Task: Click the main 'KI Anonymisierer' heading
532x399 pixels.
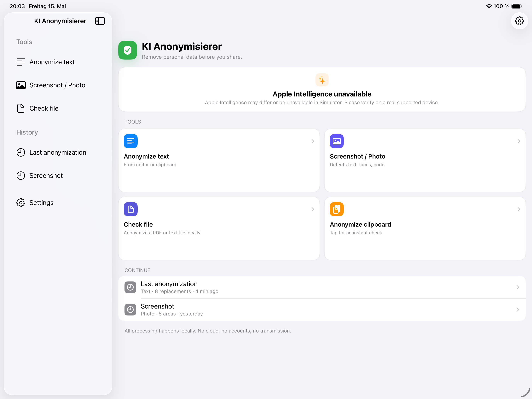Action: tap(182, 46)
